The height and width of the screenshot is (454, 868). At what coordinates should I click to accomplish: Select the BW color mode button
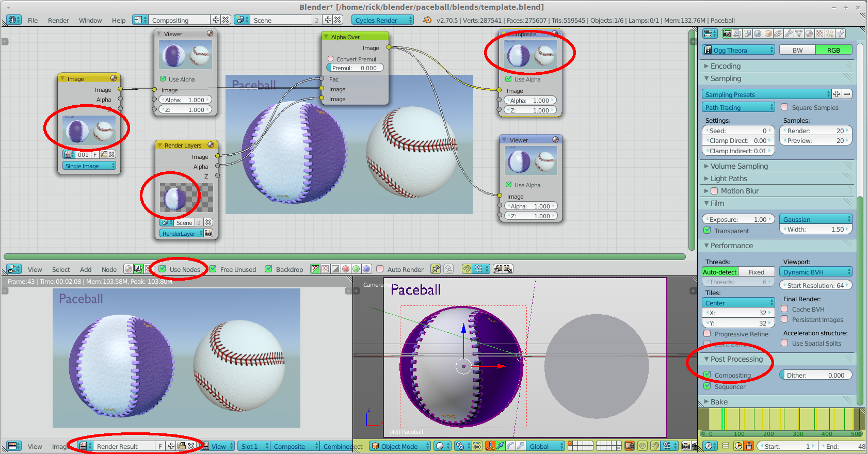coord(797,50)
